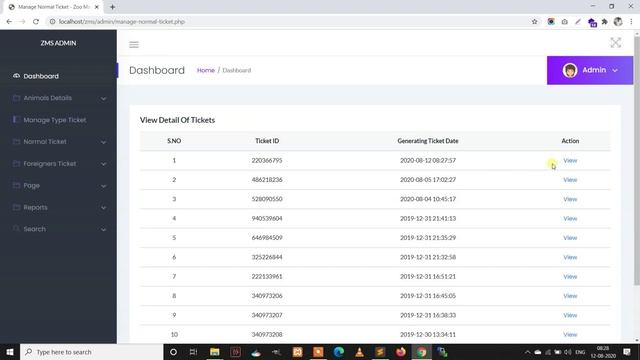This screenshot has height=360, width=640.
Task: Click the ZMS ADMIN logo text
Action: tap(58, 43)
